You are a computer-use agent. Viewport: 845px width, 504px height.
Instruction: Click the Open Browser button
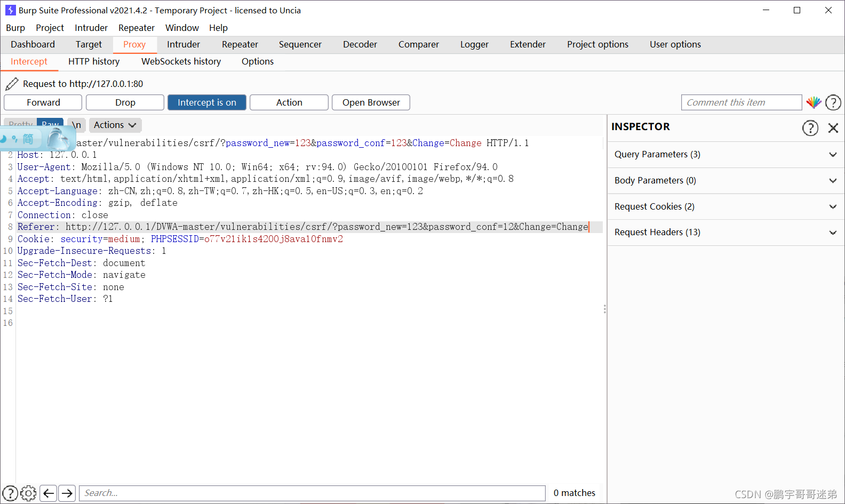(x=371, y=102)
